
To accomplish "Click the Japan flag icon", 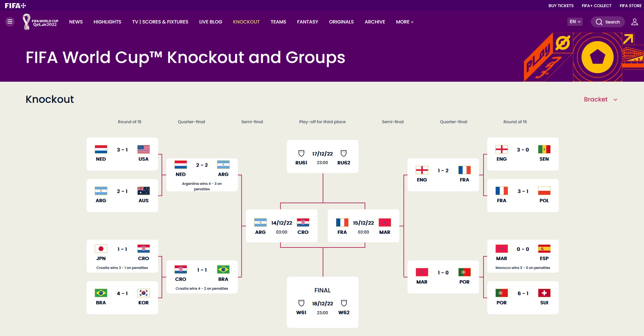I will pyautogui.click(x=101, y=249).
